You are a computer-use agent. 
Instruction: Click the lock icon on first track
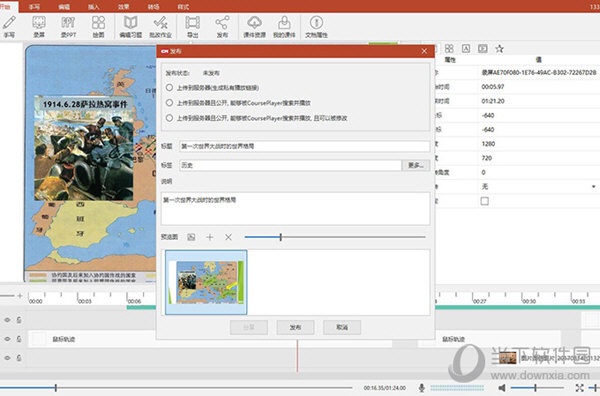point(19,320)
